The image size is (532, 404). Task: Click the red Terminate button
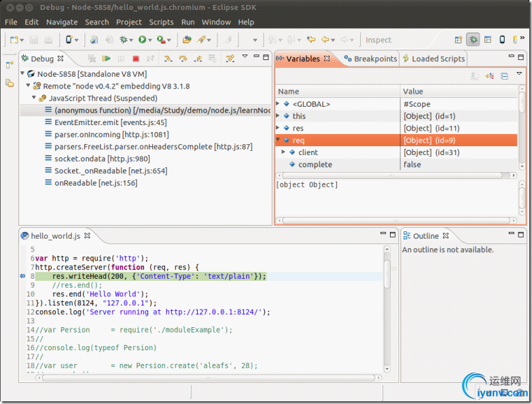pyautogui.click(x=136, y=58)
